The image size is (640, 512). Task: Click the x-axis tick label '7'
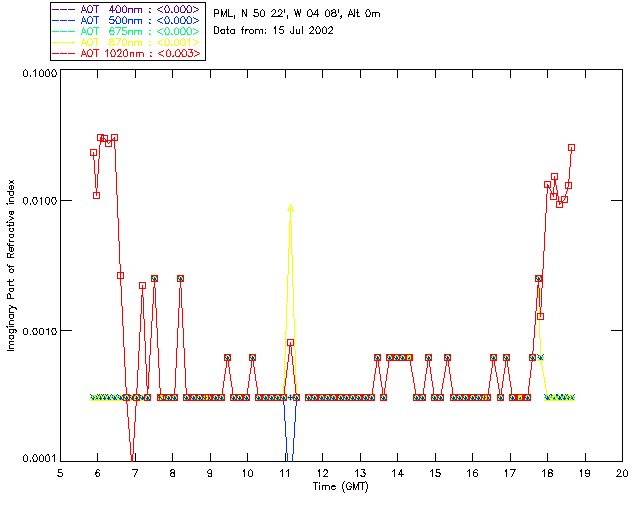(x=135, y=473)
